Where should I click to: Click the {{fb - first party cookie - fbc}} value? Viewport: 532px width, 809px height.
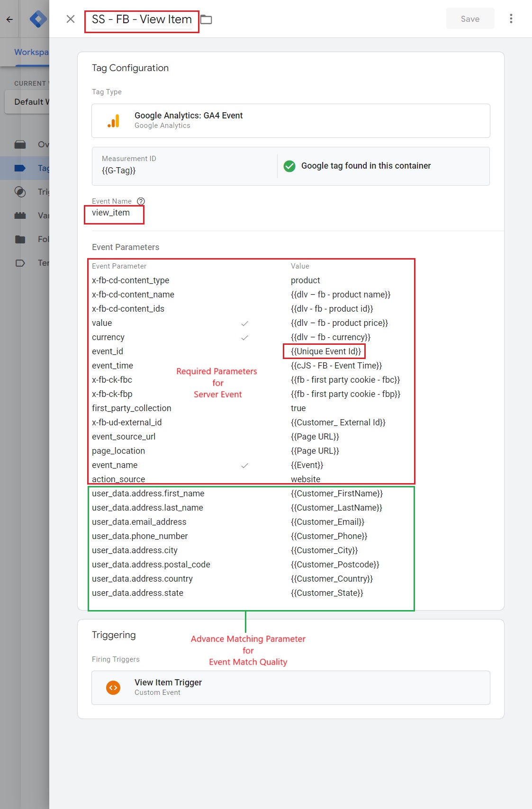pos(345,380)
